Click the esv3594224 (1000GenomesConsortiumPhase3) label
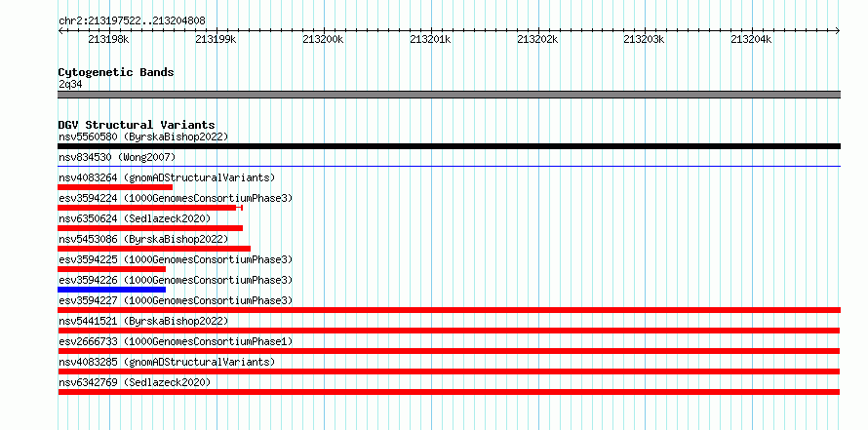Screen dimensions: 868x430 click(x=176, y=198)
